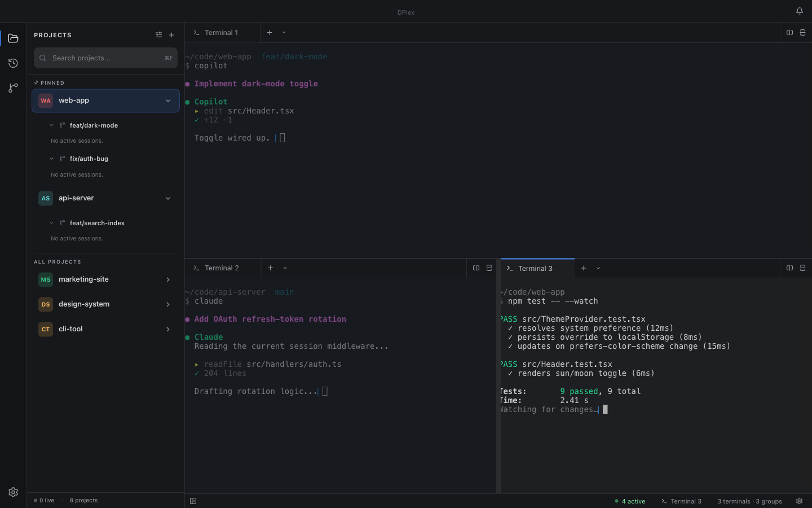Click 'edit src/Header.tsx' line
812x508 pixels.
[244, 111]
